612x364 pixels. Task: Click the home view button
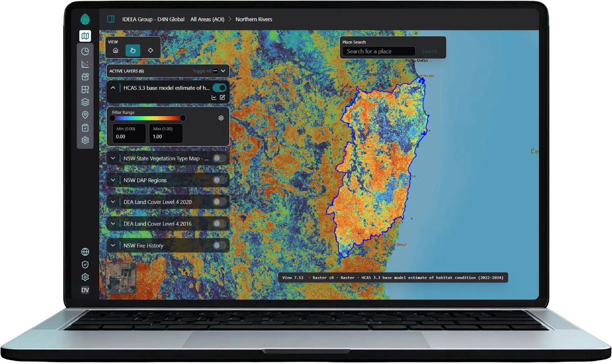(115, 50)
